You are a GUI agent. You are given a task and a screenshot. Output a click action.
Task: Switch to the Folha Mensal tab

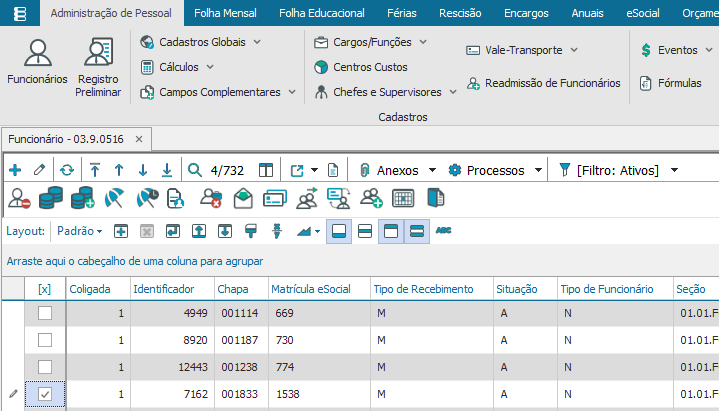point(225,13)
